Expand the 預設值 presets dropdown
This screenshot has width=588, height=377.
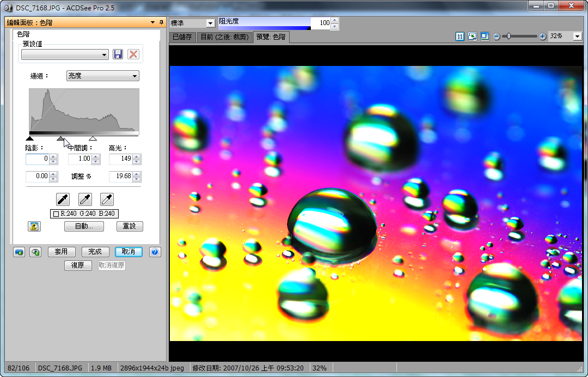pyautogui.click(x=65, y=54)
